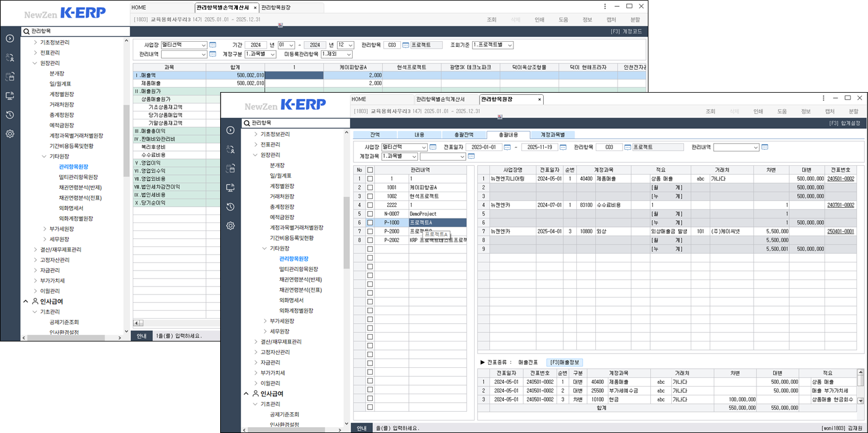Screen dimensions: 868x433
Task: Expand the 부가세원장 node in the front window tree
Action: point(265,321)
